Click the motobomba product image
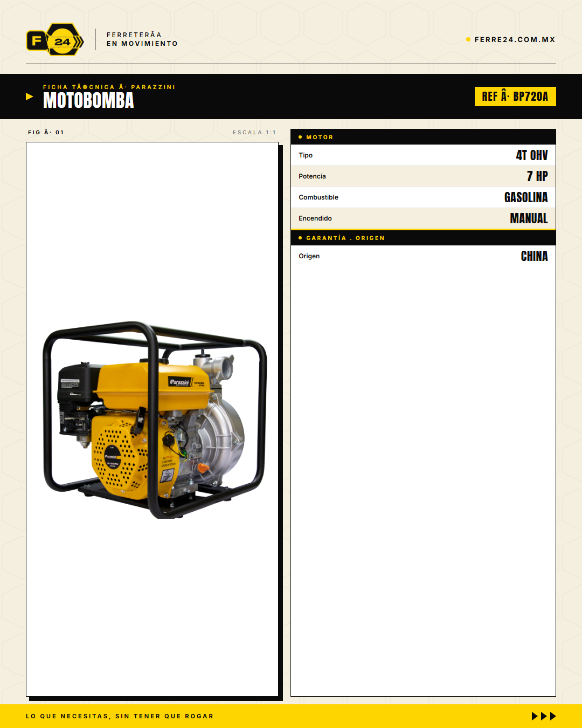This screenshot has height=728, width=582. click(155, 420)
